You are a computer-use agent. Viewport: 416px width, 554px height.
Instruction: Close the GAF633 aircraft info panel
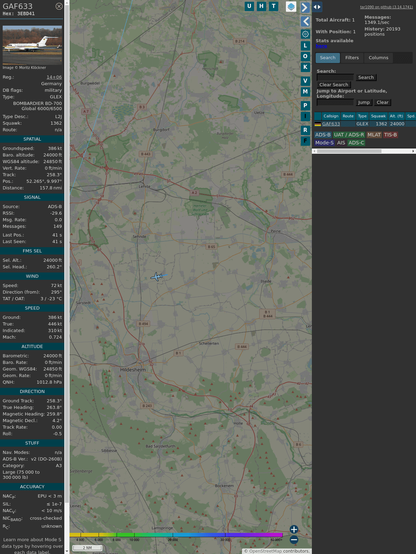click(59, 6)
